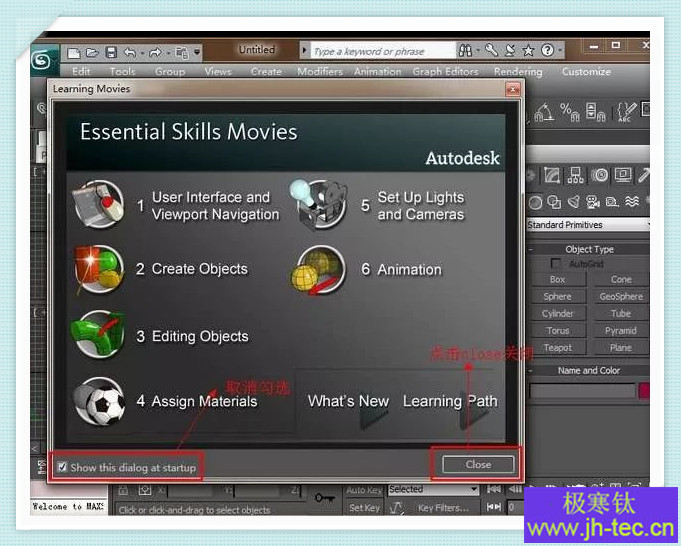Open Favorites star icon
Image resolution: width=681 pixels, height=546 pixels.
coord(528,51)
